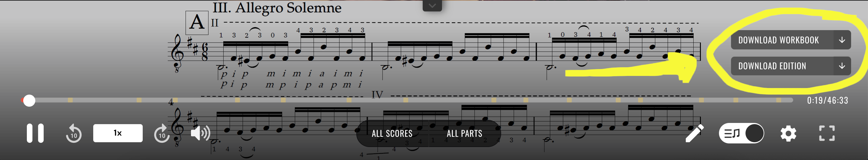Mute the volume speaker icon
The width and height of the screenshot is (868, 160).
(201, 133)
